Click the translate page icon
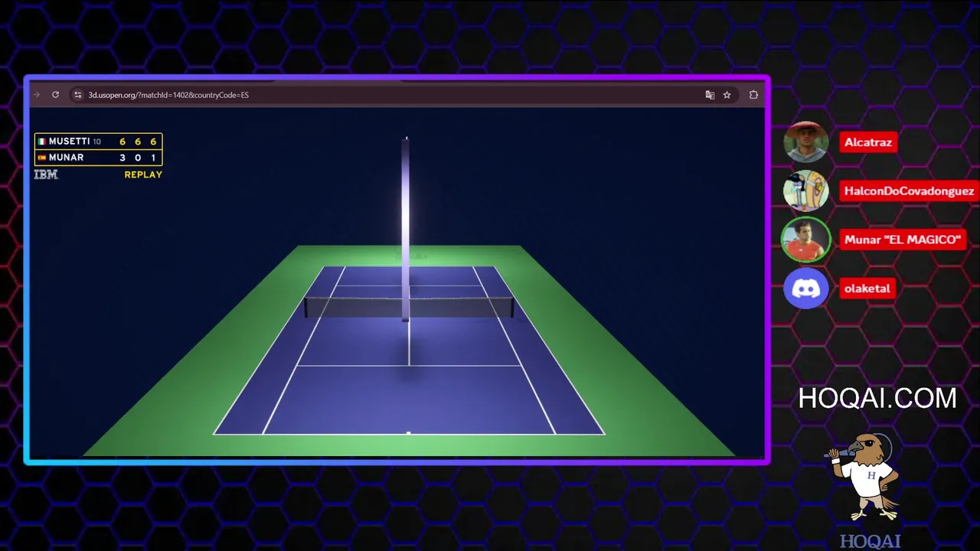The image size is (980, 551). pos(710,95)
